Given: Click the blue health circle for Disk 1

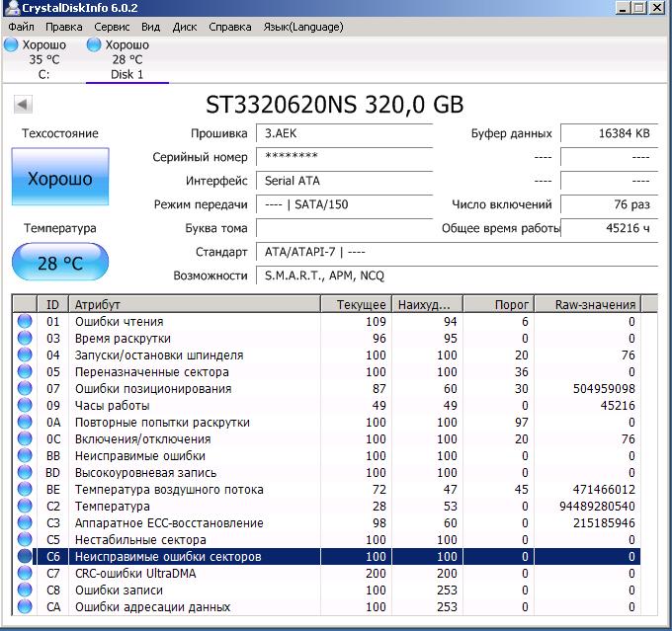Looking at the screenshot, I should click(94, 44).
